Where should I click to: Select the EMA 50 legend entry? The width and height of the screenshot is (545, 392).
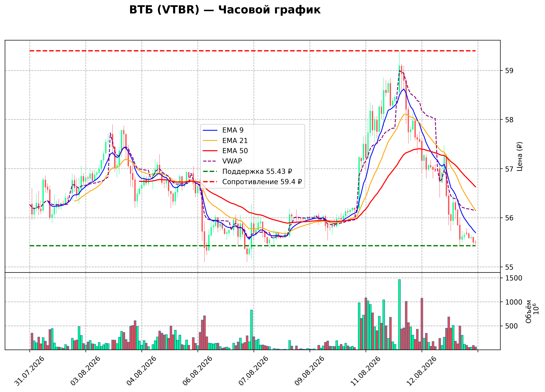point(225,151)
